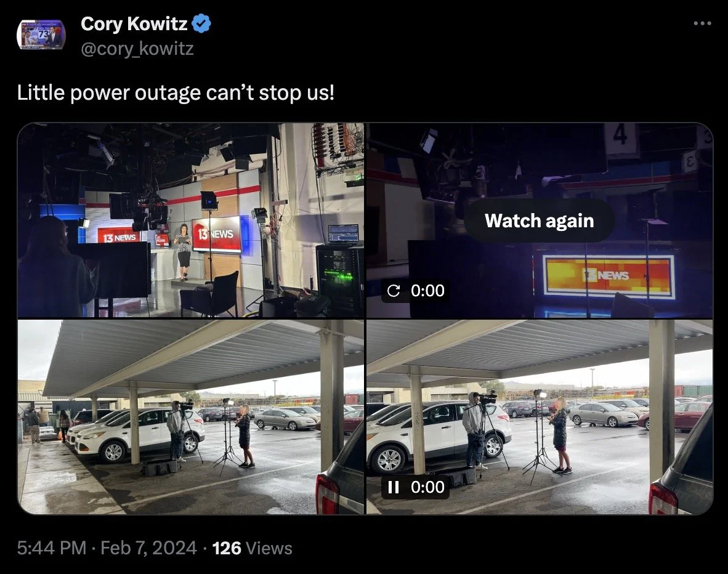Viewport: 728px width, 574px height.
Task: Click the orange 13 News display in video
Action: [609, 276]
